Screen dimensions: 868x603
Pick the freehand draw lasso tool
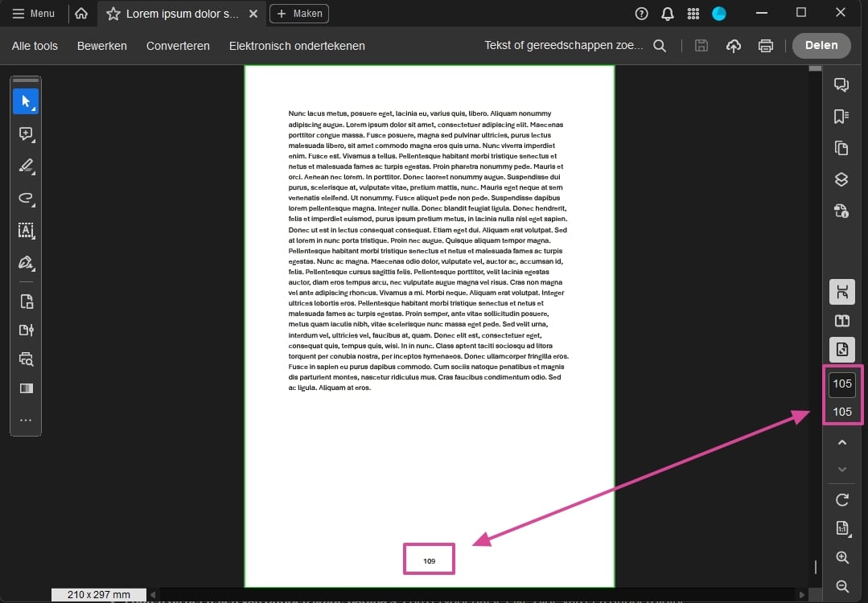point(26,198)
